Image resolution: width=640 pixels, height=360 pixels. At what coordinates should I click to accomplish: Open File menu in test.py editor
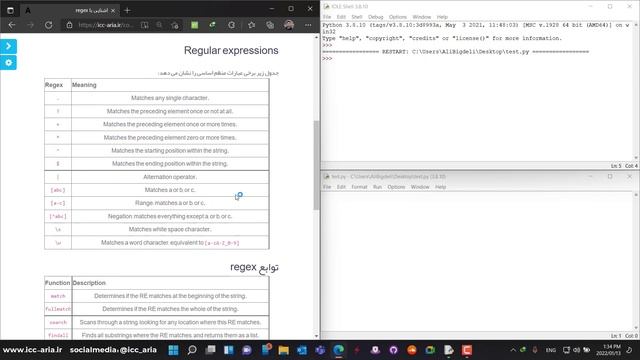coord(327,187)
